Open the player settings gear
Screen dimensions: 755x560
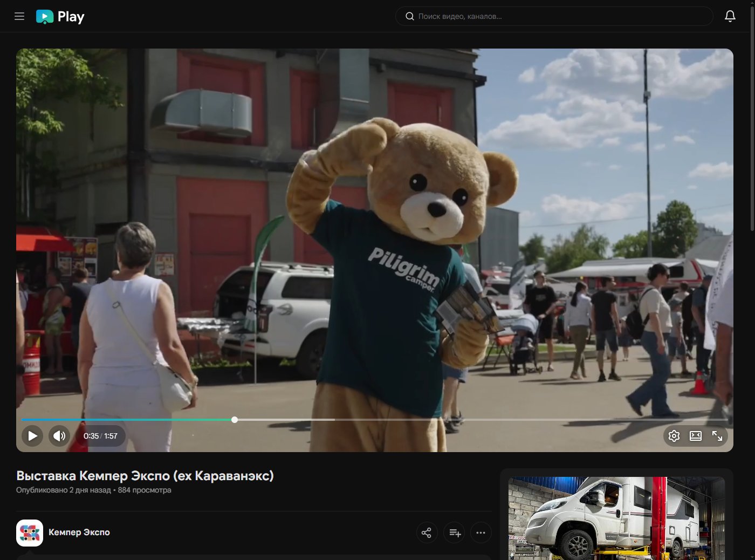(x=674, y=436)
